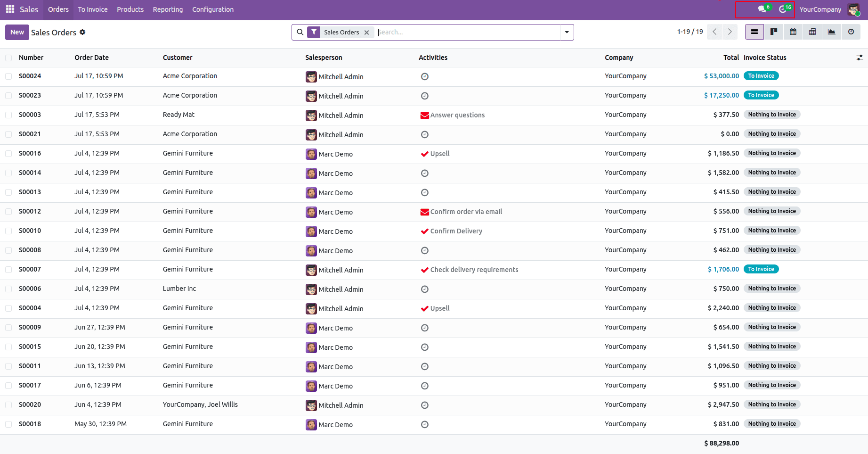This screenshot has height=454, width=868.
Task: Open optional columns settings icon
Action: coord(860,58)
